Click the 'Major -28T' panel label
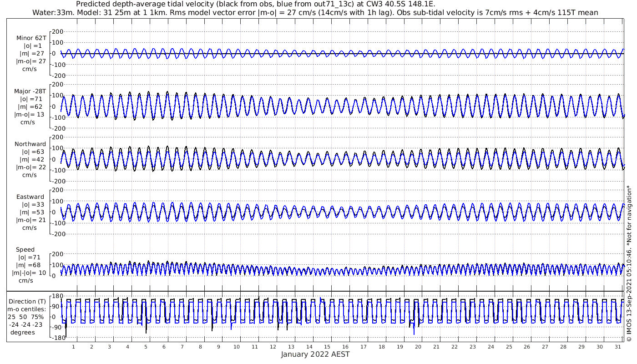The height and width of the screenshot is (364, 637). coord(30,91)
